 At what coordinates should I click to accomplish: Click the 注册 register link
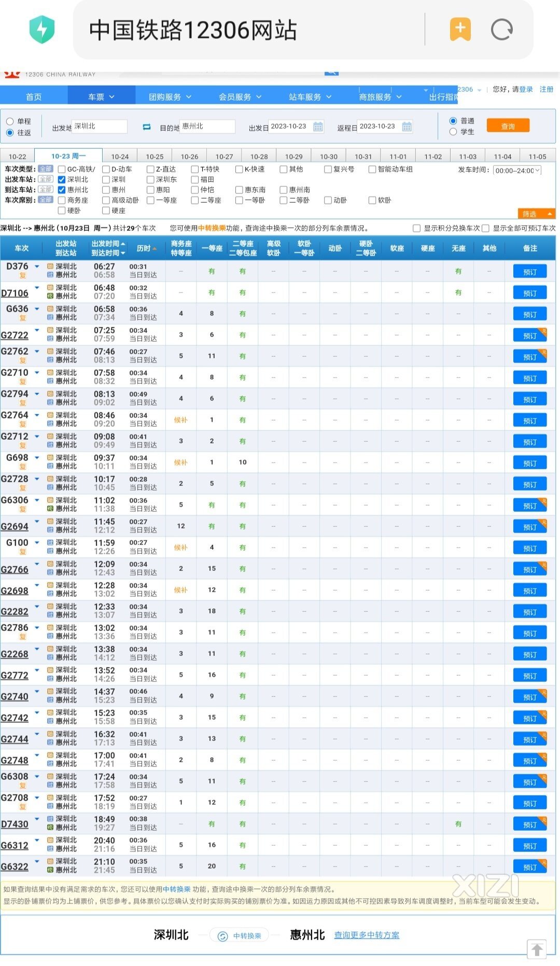(547, 89)
